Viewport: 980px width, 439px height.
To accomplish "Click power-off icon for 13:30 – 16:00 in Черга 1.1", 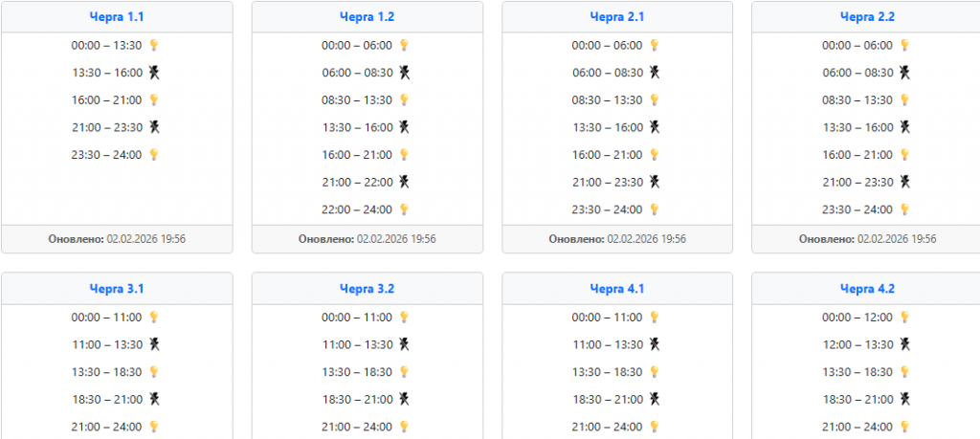I will pyautogui.click(x=153, y=73).
